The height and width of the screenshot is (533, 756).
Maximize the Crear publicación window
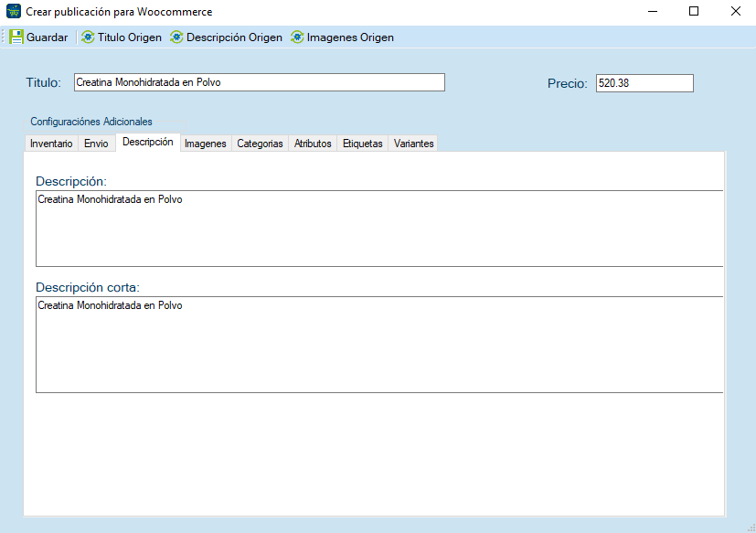tap(694, 11)
